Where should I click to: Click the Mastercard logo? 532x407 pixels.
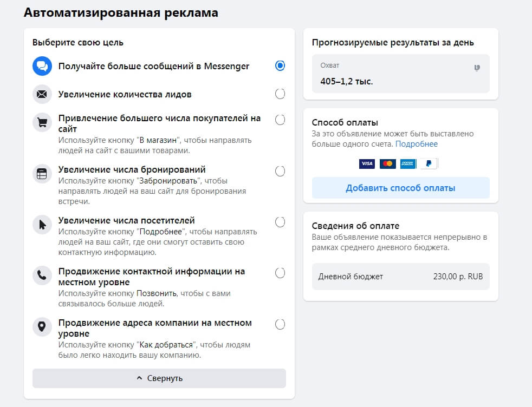coord(387,163)
